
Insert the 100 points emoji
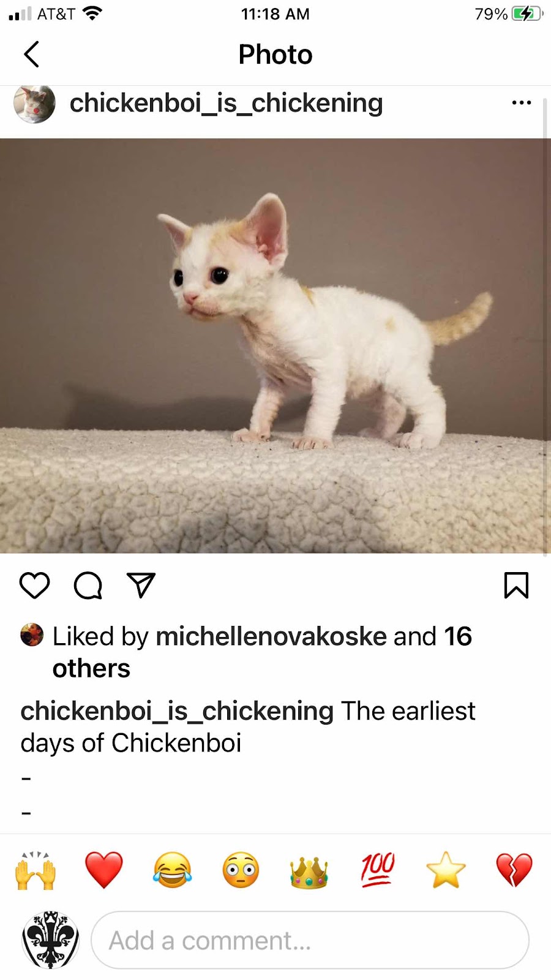(378, 870)
